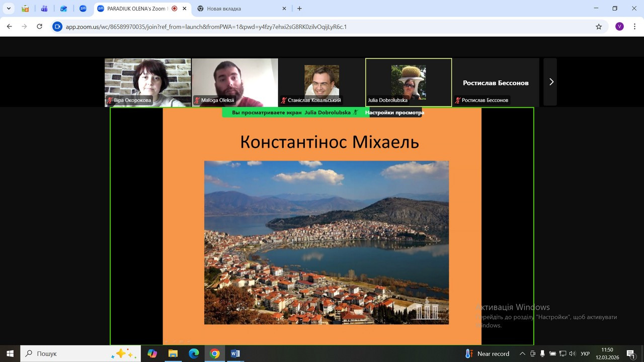The width and height of the screenshot is (644, 362).
Task: Open File Explorer from the taskbar
Action: point(173,353)
